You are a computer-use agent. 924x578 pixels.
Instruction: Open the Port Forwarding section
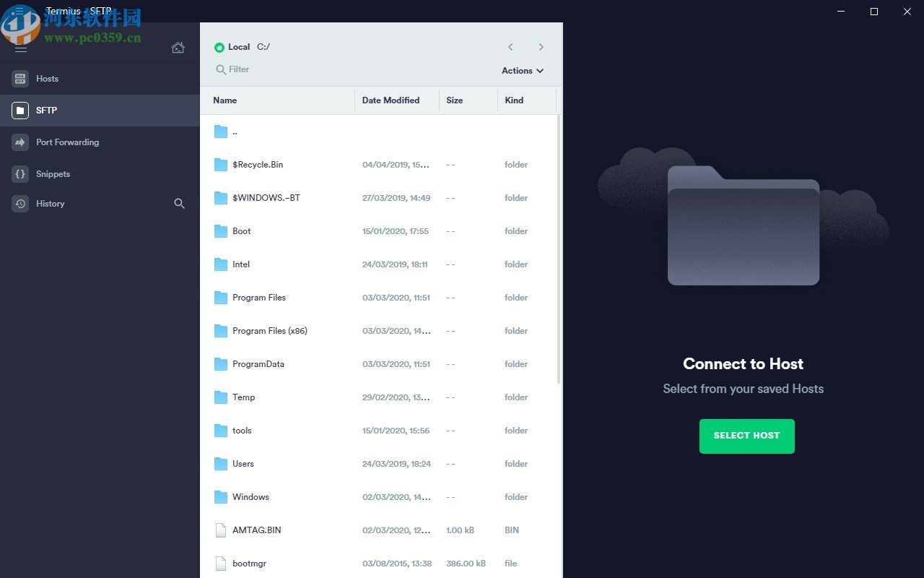point(100,142)
